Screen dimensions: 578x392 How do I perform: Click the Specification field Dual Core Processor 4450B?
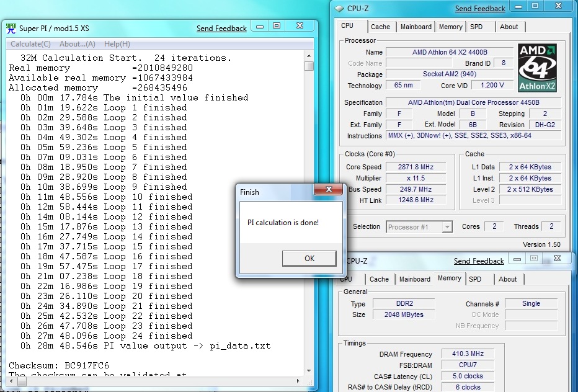tap(473, 102)
